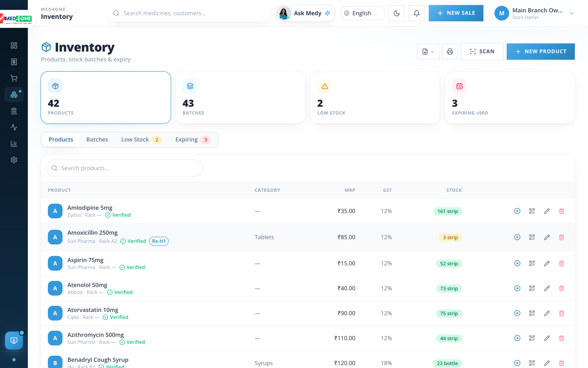The height and width of the screenshot is (368, 588).
Task: Delete the Aspirin 75mg product
Action: [x=562, y=263]
